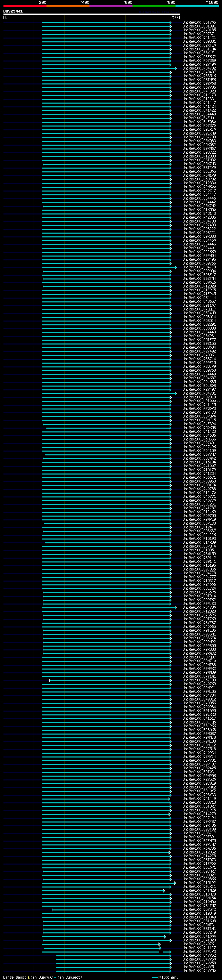Image resolution: width=222 pixels, height=980 pixels.
Task: Select the UniRef100_P04781 label
Action: [199, 394]
